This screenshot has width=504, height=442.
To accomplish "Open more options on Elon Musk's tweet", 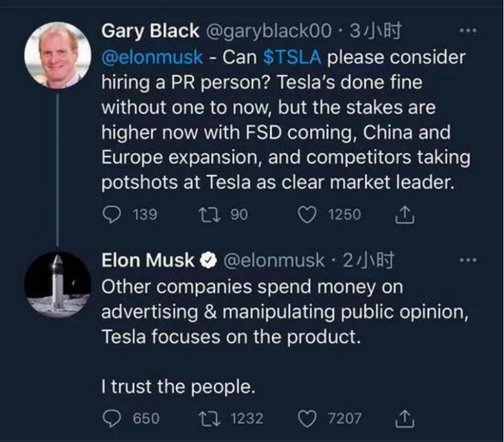I will click(468, 259).
